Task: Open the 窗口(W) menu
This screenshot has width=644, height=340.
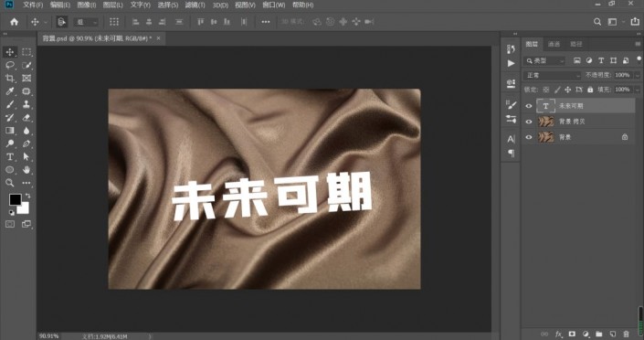Action: click(x=273, y=5)
